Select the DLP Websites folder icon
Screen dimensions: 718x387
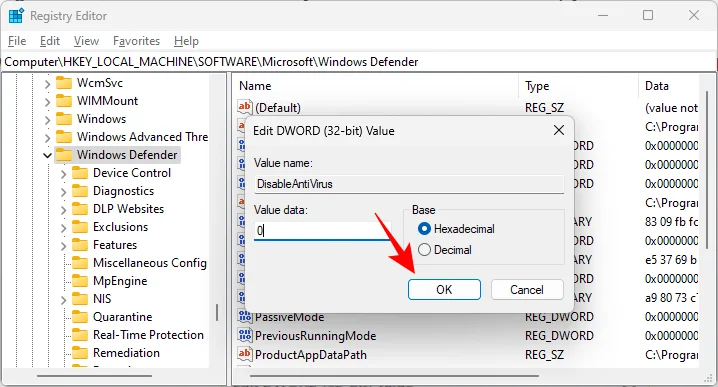click(80, 208)
